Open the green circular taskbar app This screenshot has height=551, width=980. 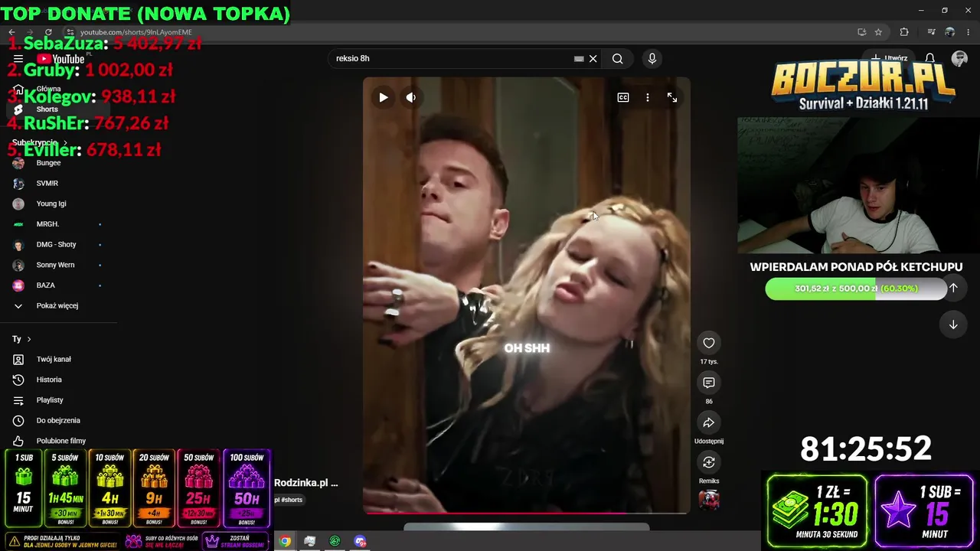click(x=335, y=541)
